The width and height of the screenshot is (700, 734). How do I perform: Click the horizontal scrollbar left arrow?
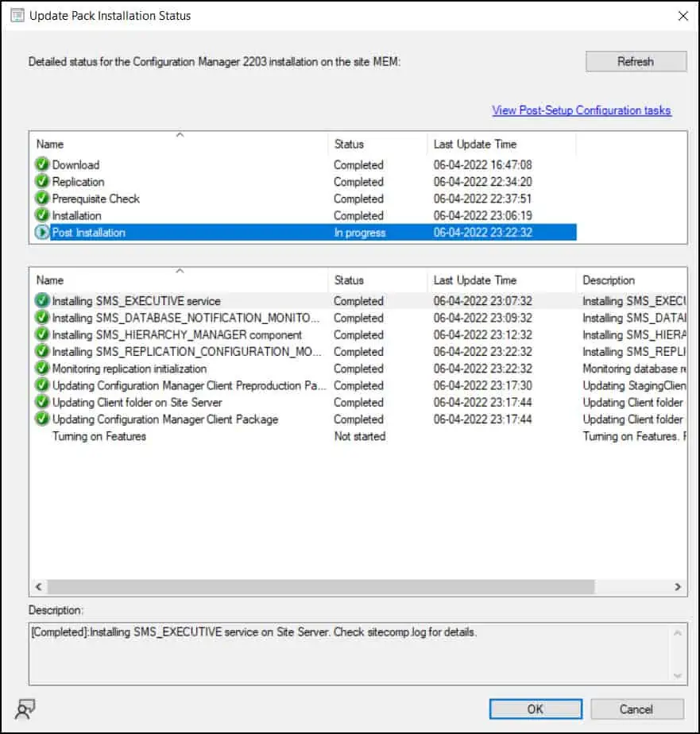point(39,586)
